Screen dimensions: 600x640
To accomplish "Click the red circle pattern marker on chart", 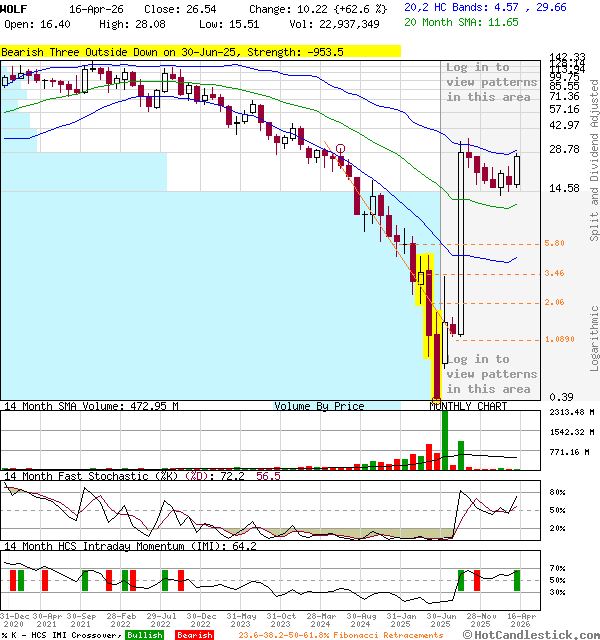I will click(341, 149).
